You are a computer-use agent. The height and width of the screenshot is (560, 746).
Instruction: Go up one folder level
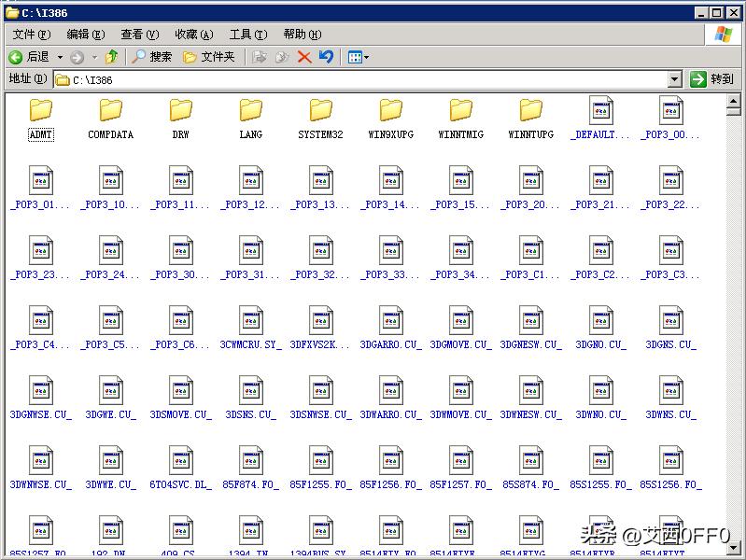pyautogui.click(x=112, y=57)
